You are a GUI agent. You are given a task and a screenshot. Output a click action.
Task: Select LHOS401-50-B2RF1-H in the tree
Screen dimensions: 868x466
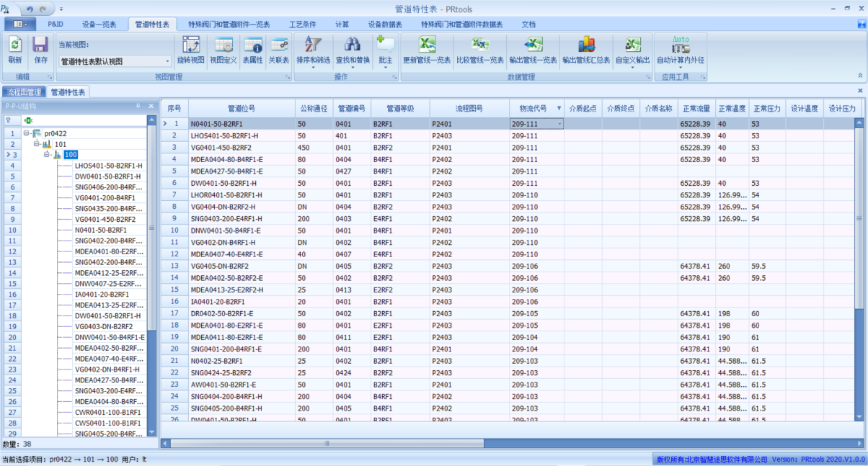pyautogui.click(x=108, y=166)
